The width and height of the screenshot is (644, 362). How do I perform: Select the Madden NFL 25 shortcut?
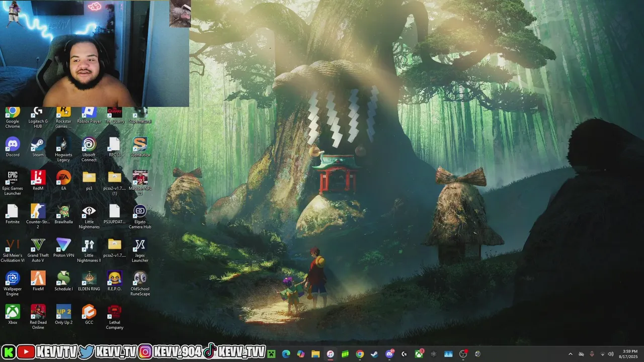[140, 183]
